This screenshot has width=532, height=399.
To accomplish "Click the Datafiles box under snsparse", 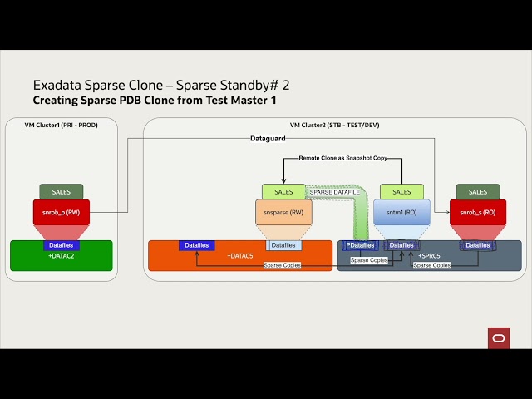I will tap(283, 245).
